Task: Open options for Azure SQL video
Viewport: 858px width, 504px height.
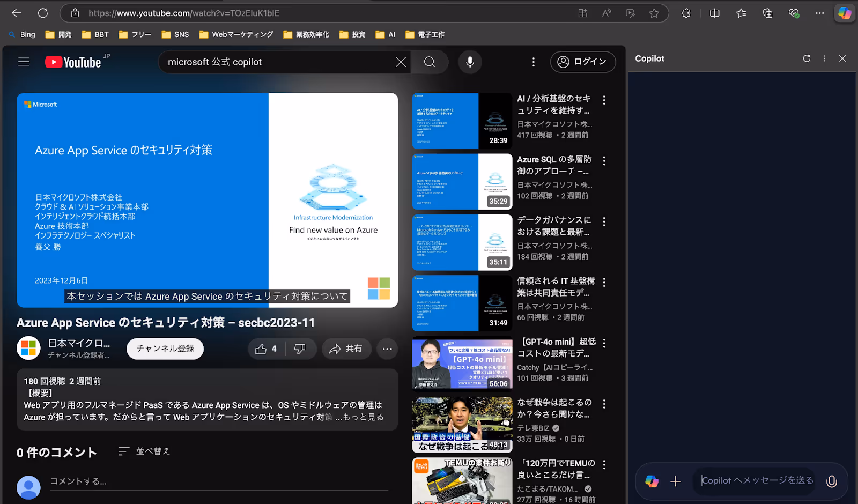Action: pos(604,161)
